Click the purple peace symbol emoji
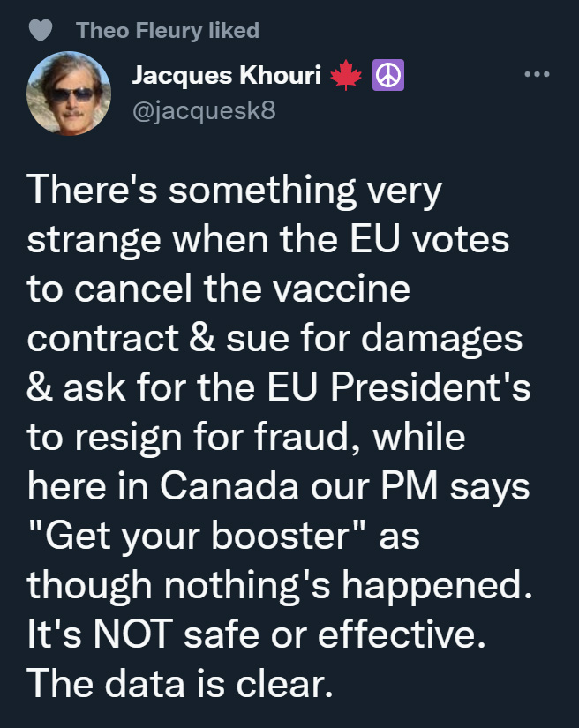 pos(387,77)
